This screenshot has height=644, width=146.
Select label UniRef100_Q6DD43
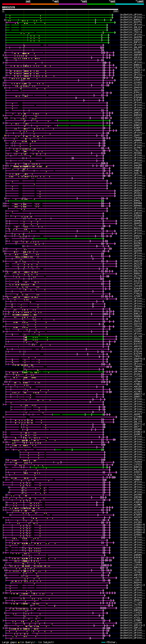click(x=131, y=191)
